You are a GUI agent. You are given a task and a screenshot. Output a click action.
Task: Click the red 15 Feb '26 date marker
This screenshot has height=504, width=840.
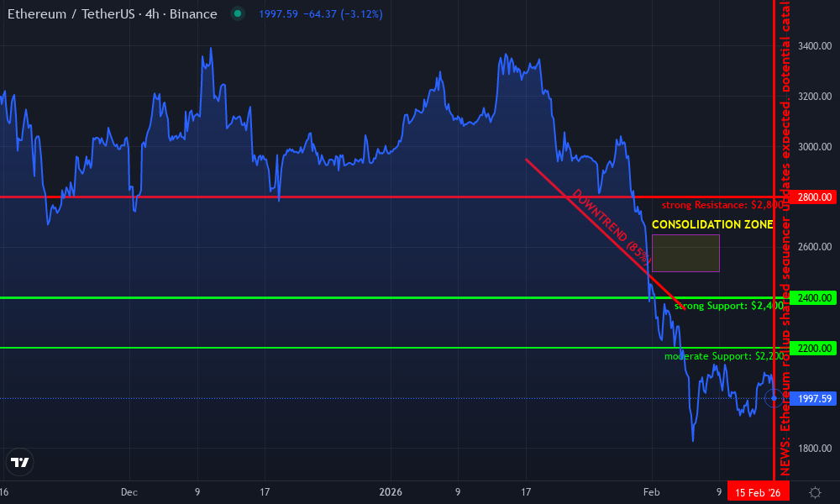pyautogui.click(x=759, y=492)
